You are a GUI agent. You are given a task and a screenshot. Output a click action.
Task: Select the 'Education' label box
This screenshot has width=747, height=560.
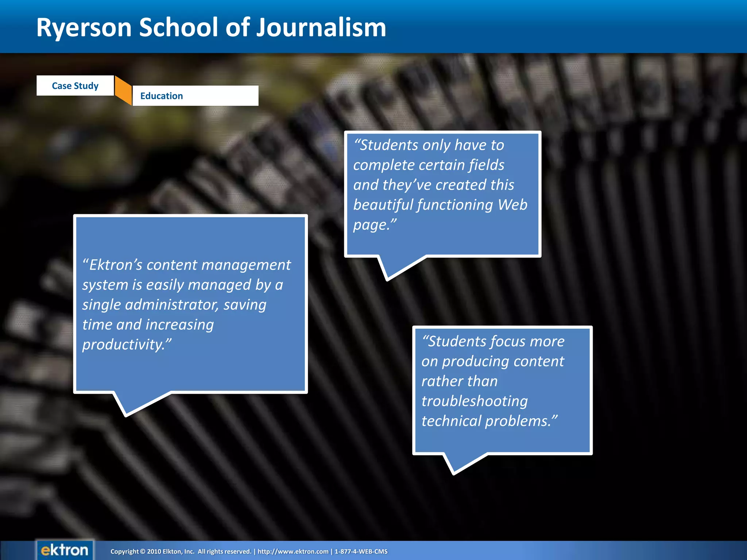coord(196,96)
